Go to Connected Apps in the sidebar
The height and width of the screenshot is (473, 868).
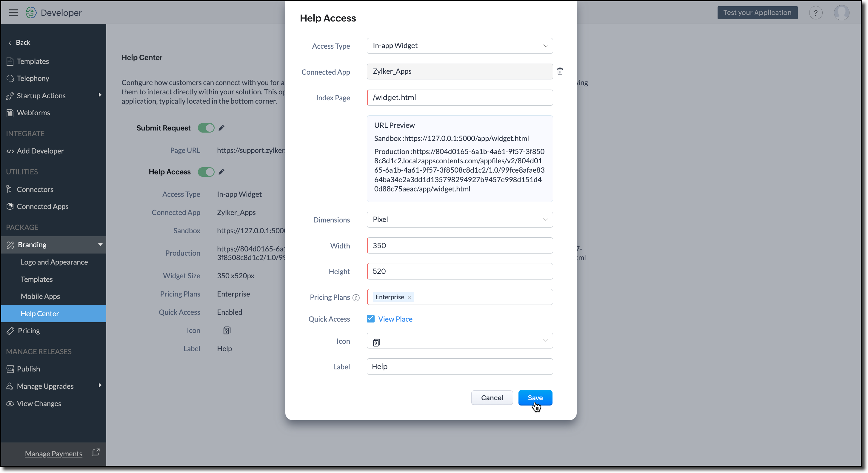click(43, 206)
